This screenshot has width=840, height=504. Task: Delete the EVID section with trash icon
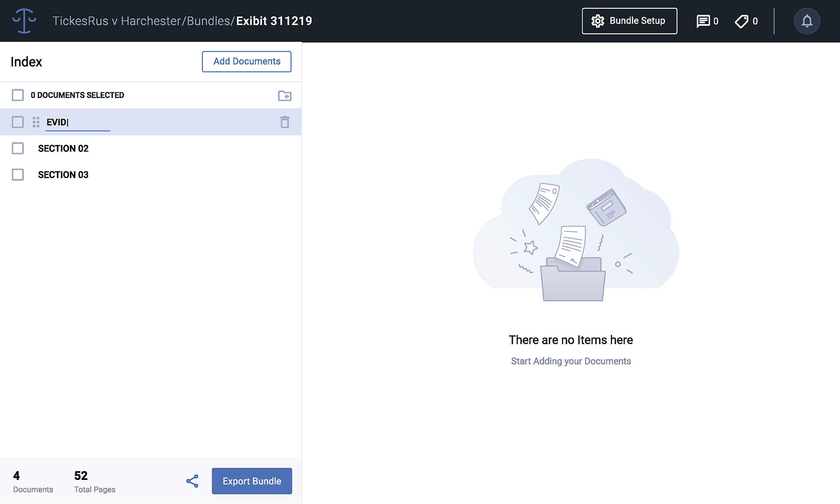(284, 122)
